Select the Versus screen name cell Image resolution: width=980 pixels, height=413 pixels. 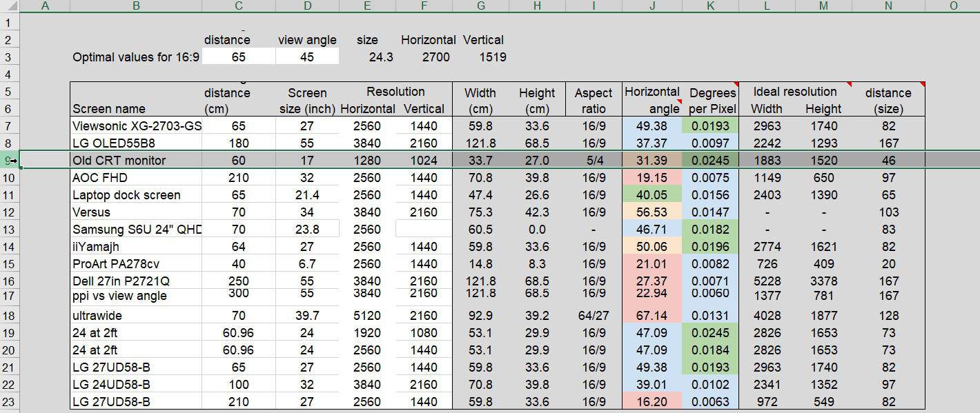[136, 212]
